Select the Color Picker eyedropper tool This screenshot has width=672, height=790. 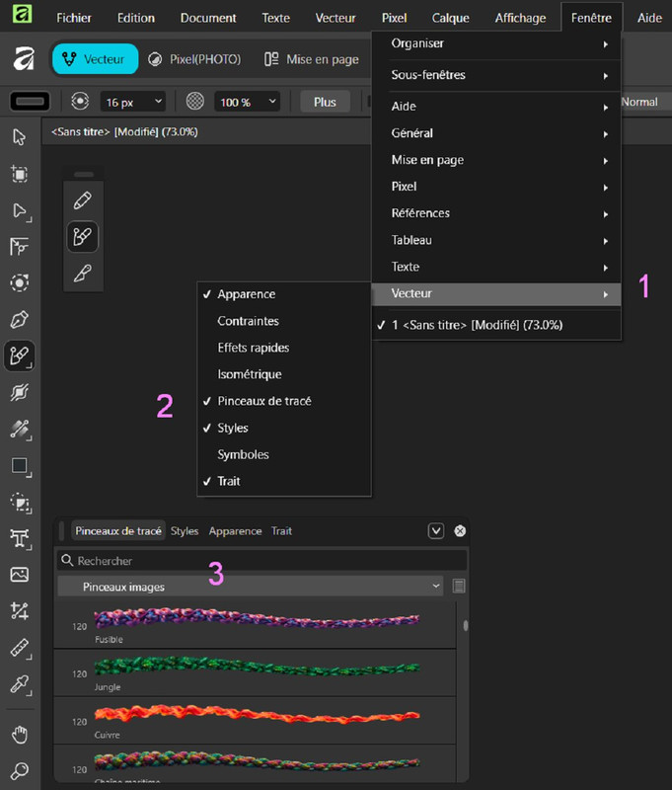pos(19,684)
